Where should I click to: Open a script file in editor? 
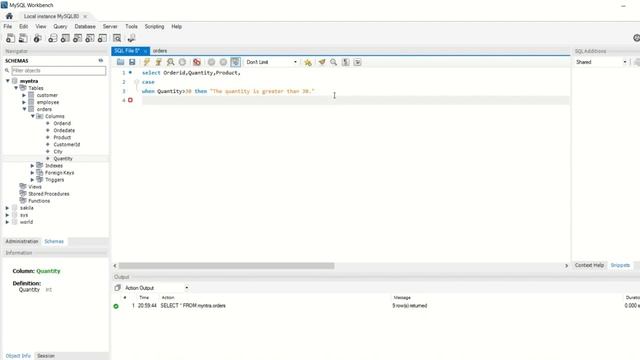(120, 62)
